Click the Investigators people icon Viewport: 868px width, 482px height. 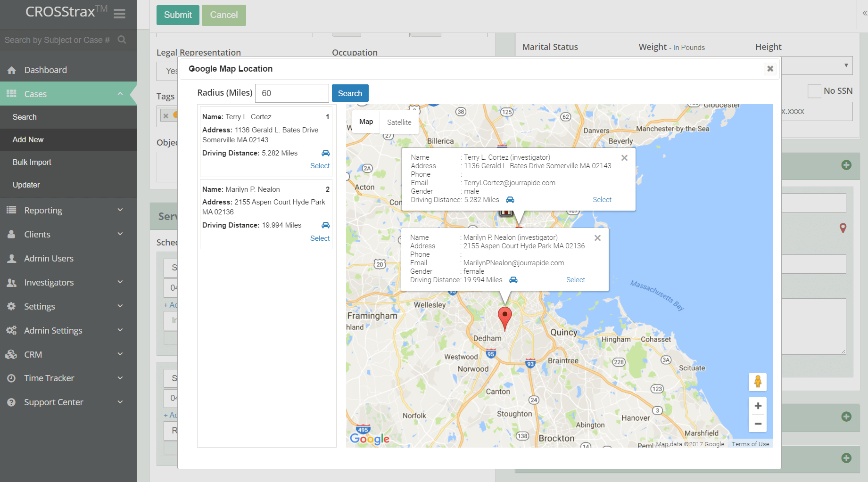click(x=11, y=282)
